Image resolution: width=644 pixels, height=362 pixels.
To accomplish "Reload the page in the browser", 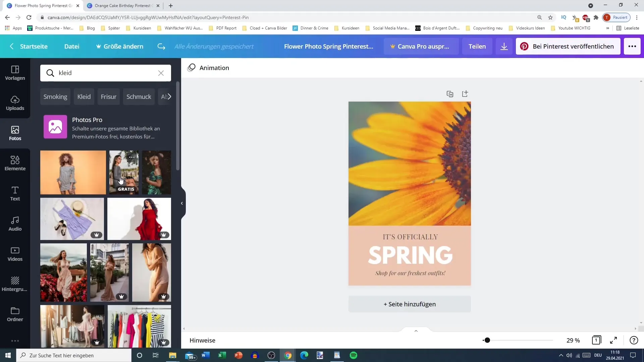I will click(29, 17).
